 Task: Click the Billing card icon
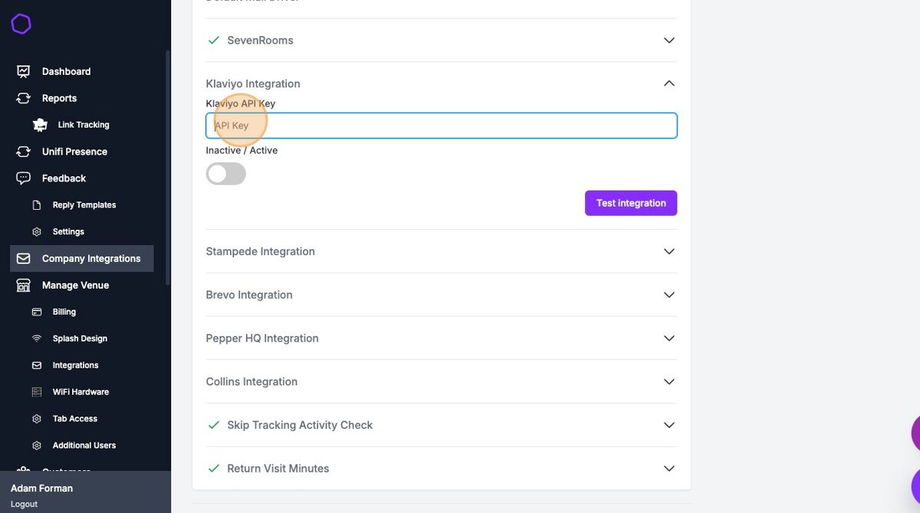(x=37, y=312)
